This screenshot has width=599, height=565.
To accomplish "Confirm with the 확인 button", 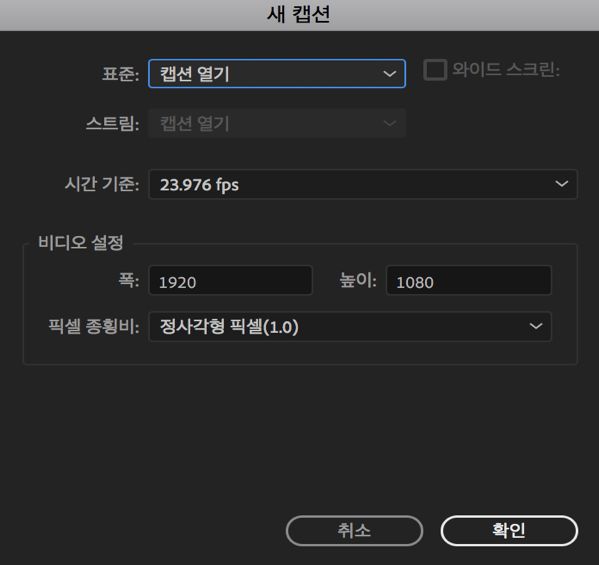I will pyautogui.click(x=509, y=531).
